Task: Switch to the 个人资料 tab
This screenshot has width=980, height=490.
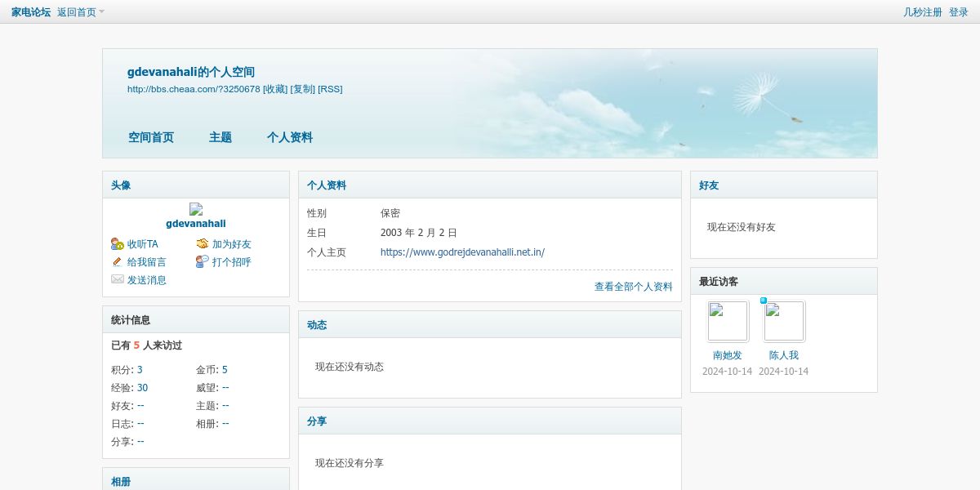Action: click(290, 137)
